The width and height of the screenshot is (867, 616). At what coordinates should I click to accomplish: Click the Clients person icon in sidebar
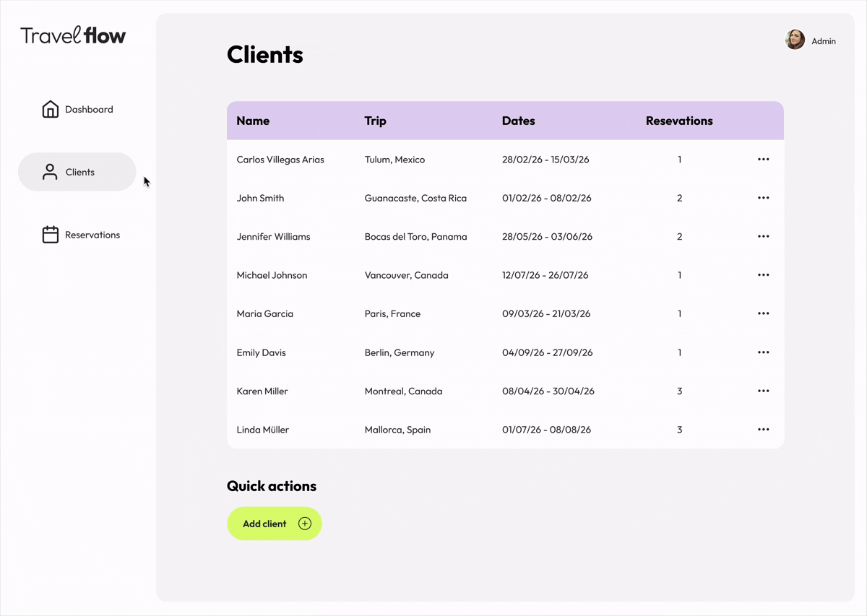[x=49, y=171]
